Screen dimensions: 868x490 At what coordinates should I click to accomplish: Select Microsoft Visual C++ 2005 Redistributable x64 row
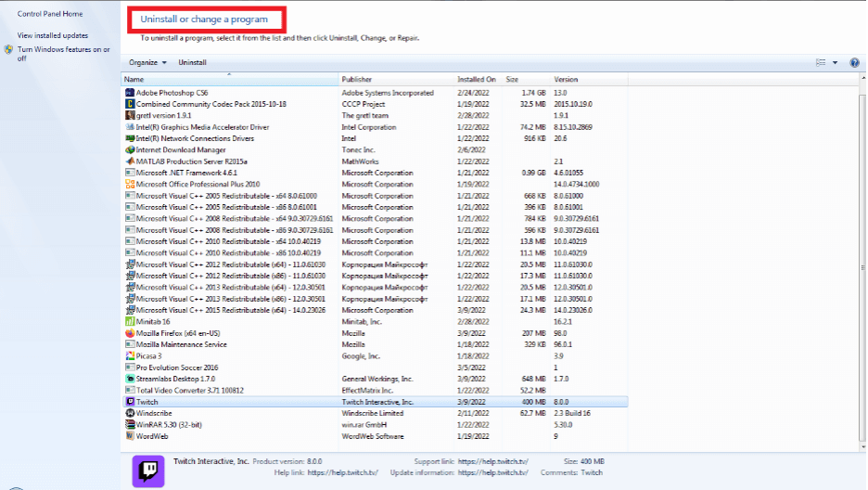(x=375, y=196)
